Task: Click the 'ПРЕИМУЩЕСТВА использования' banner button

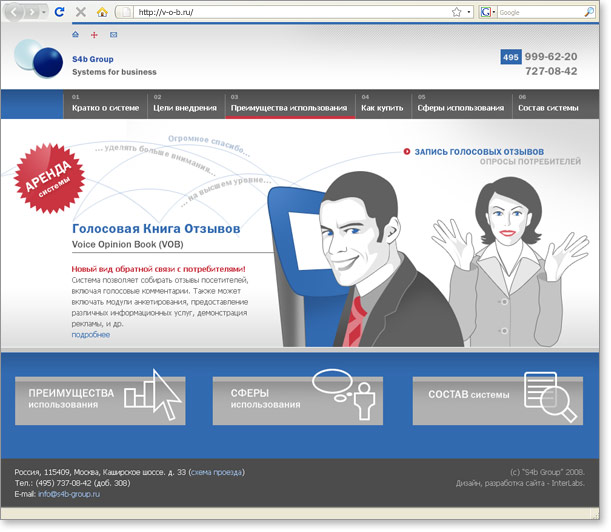Action: coord(99,400)
